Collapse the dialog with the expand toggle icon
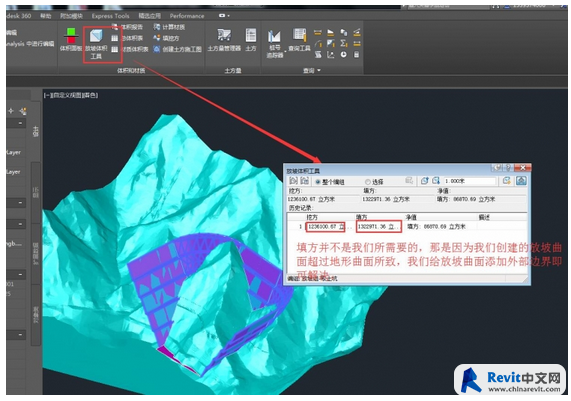The width and height of the screenshot is (571, 401). (521, 181)
